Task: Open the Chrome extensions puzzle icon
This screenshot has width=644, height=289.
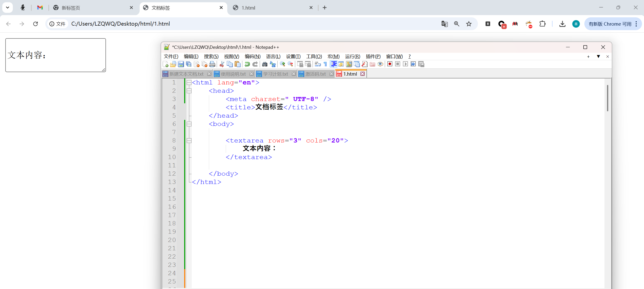Action: 542,24
